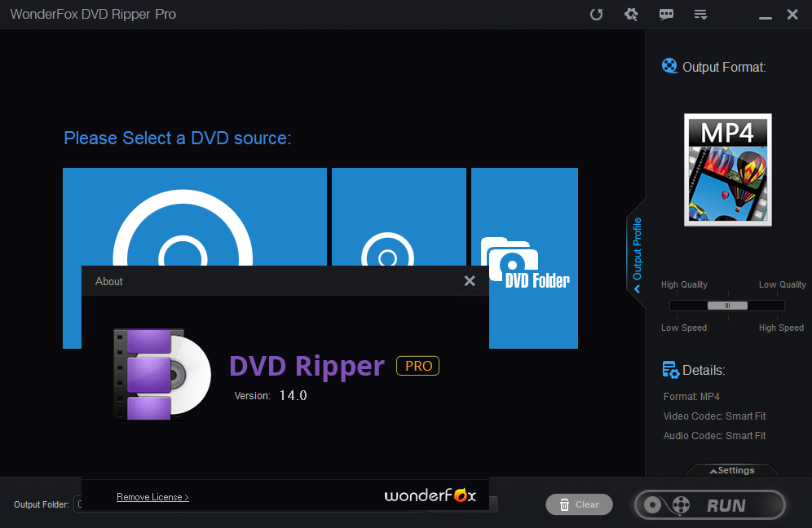Open the settings gear icon in title bar

[x=631, y=15]
